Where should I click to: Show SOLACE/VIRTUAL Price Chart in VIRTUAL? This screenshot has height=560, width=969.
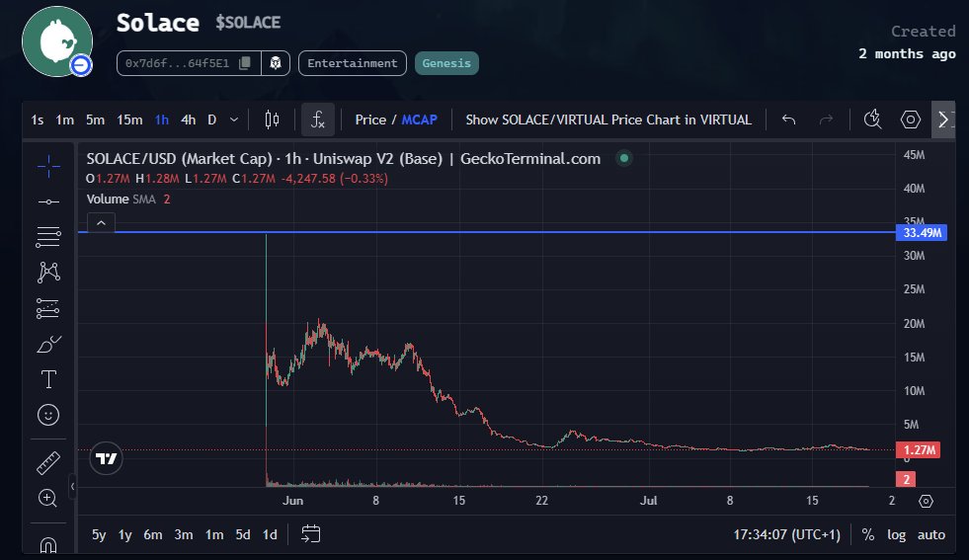pyautogui.click(x=608, y=120)
